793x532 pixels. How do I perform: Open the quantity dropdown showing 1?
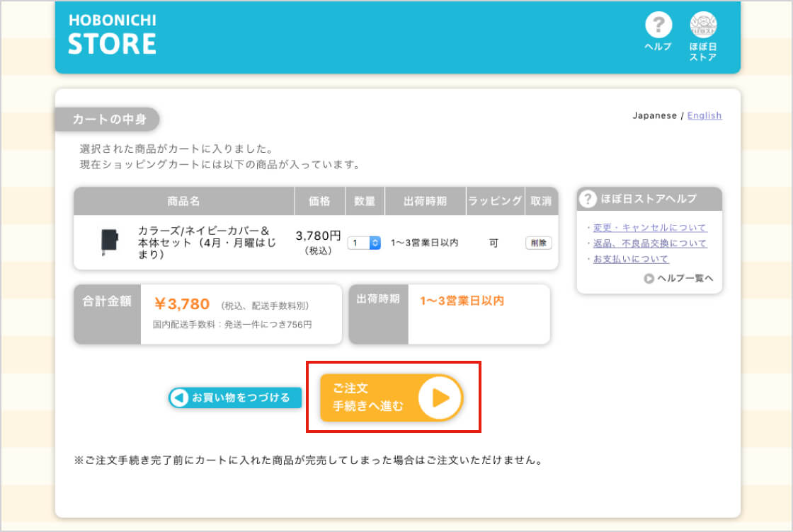[x=364, y=243]
